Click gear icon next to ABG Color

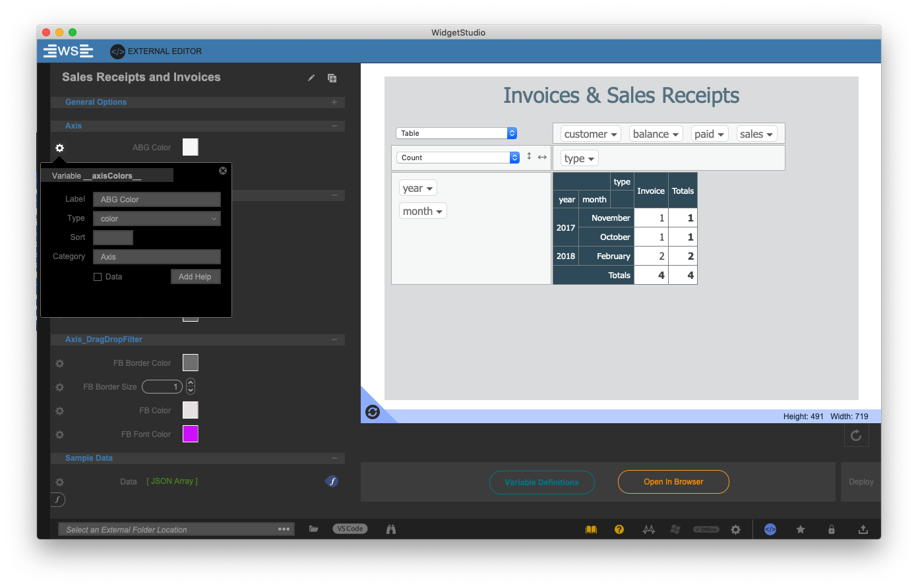point(60,148)
